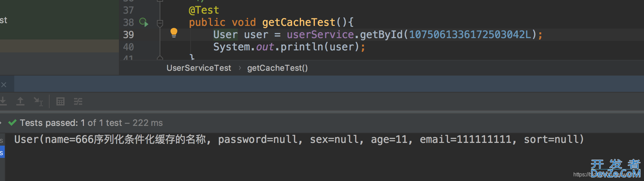
Task: Click the Step Into down-arrow icon
Action: point(3,101)
